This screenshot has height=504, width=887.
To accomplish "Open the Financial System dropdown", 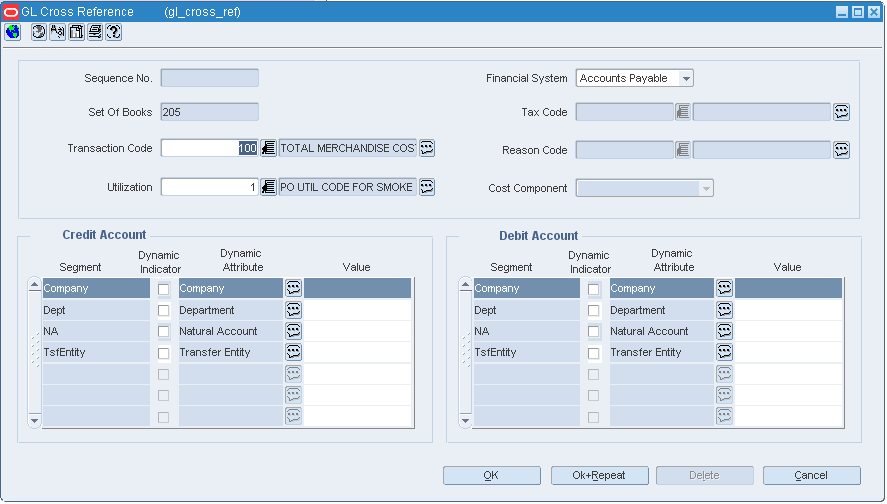I will click(635, 78).
